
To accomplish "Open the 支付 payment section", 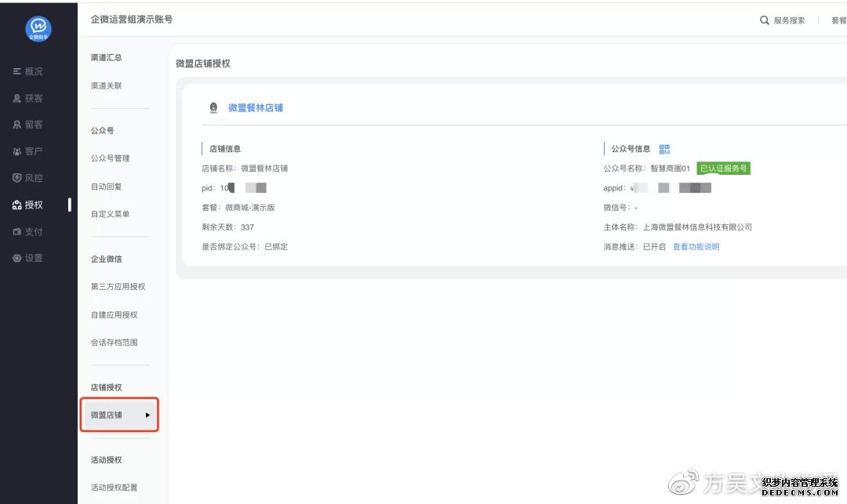I will [x=28, y=231].
